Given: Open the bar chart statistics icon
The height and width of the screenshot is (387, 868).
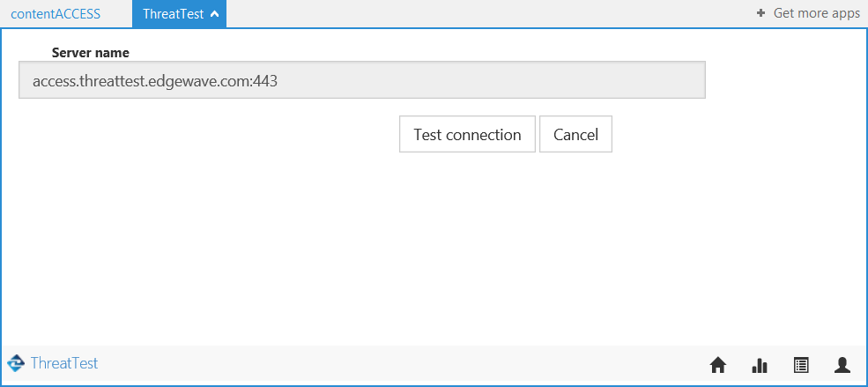Looking at the screenshot, I should 760,365.
